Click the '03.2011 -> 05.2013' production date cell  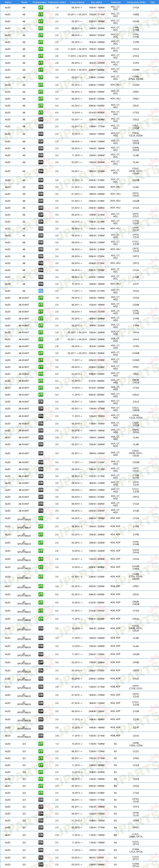click(77, 14)
